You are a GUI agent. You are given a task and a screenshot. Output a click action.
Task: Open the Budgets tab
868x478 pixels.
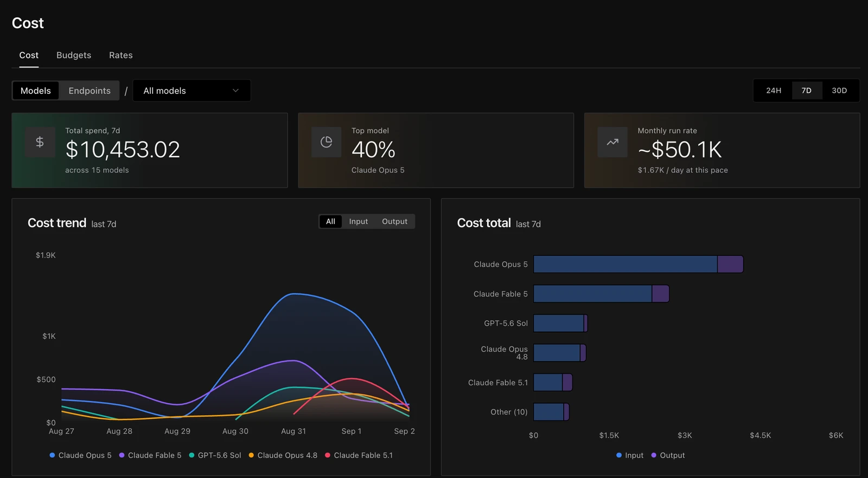point(74,55)
